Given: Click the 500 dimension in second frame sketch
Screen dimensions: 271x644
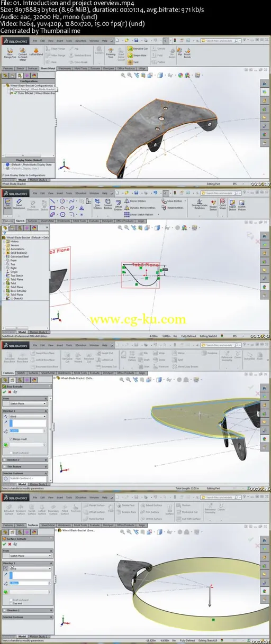Looking at the screenshot, I should tap(165, 269).
